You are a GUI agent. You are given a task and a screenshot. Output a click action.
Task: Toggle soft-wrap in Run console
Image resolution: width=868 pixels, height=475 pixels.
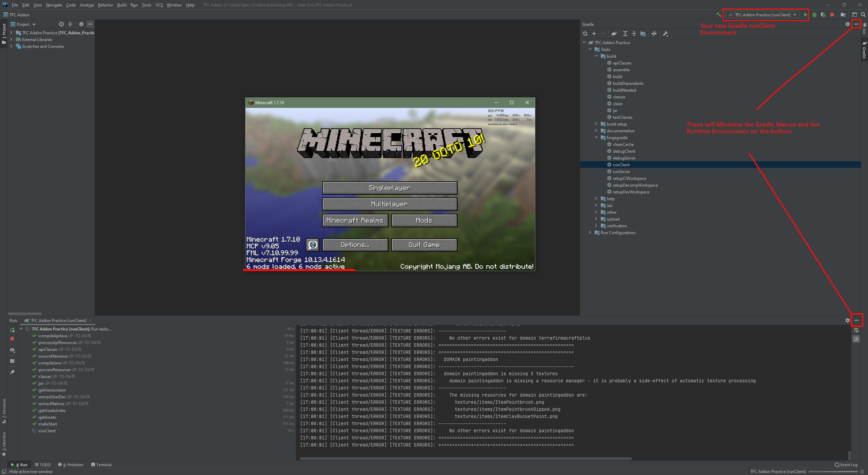(x=856, y=330)
